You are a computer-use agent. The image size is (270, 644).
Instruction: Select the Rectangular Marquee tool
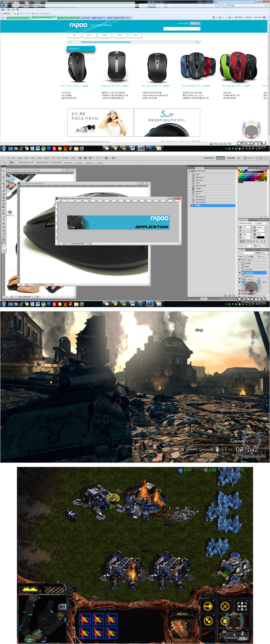(4, 174)
